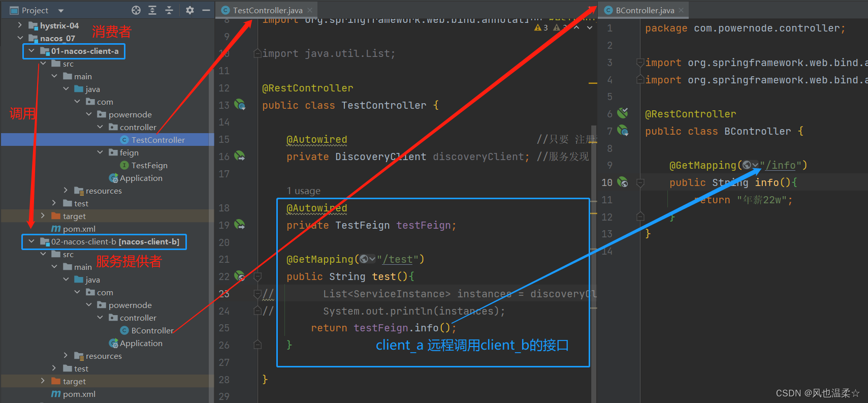
Task: Click the /info mapping path link
Action: click(781, 165)
